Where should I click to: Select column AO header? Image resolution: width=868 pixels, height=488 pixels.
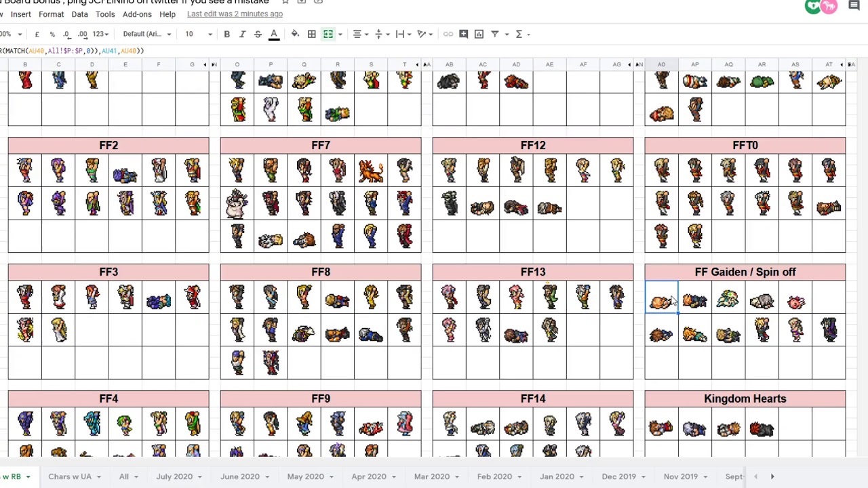[x=661, y=64]
